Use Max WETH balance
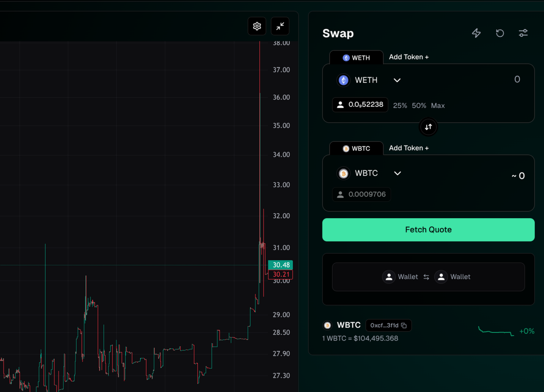Image resolution: width=544 pixels, height=392 pixels. [x=438, y=106]
